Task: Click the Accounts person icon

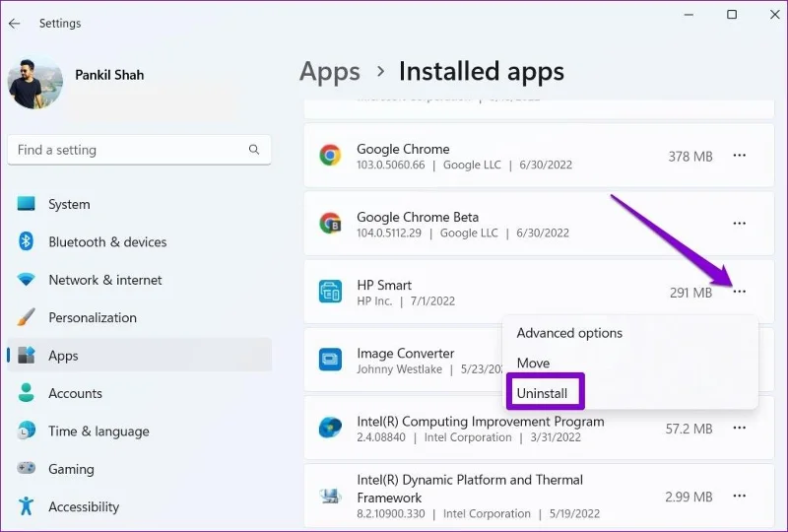Action: (27, 393)
